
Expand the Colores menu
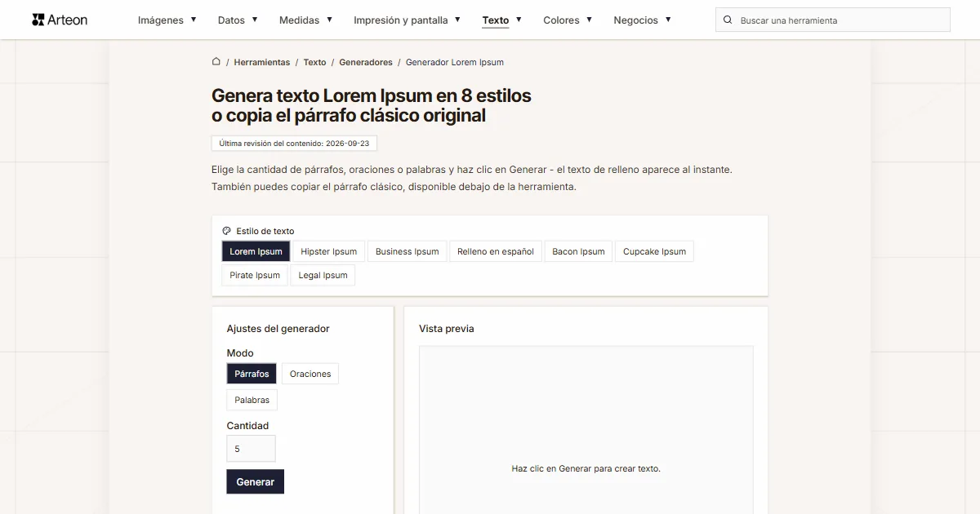pos(568,20)
